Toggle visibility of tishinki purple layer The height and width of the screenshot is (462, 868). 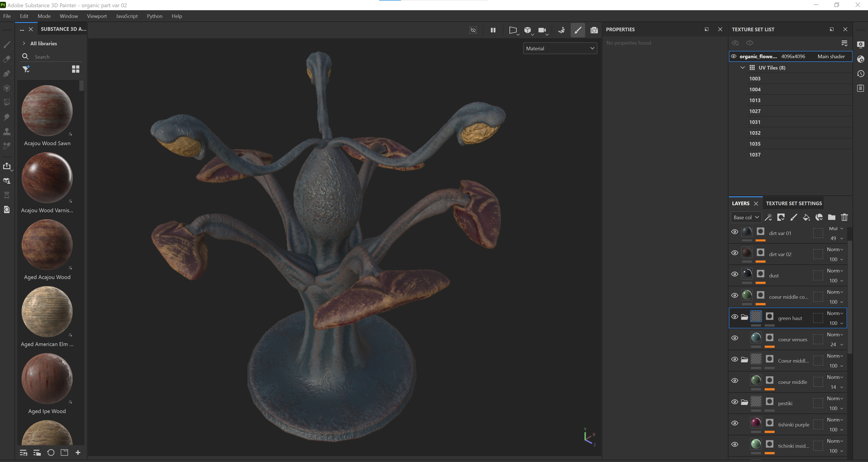click(x=735, y=423)
